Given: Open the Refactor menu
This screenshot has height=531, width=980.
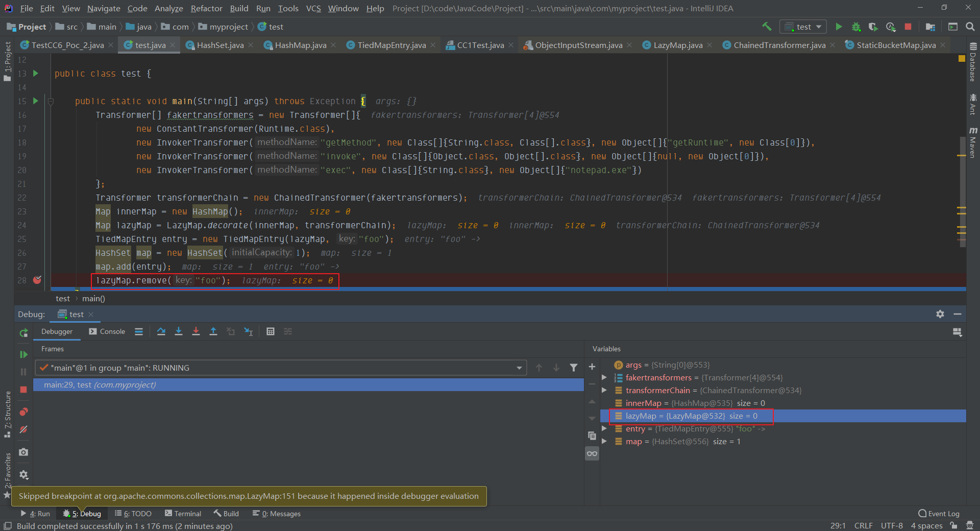Looking at the screenshot, I should click(206, 8).
